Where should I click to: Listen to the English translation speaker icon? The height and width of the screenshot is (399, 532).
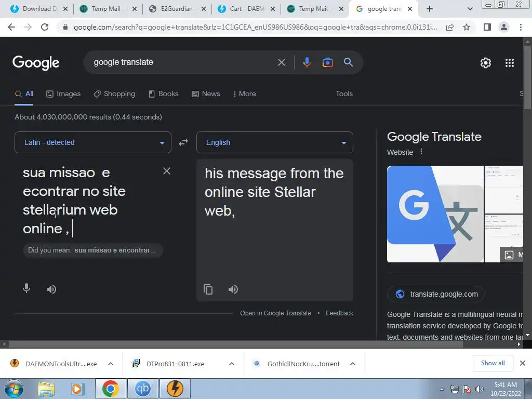[x=233, y=289]
